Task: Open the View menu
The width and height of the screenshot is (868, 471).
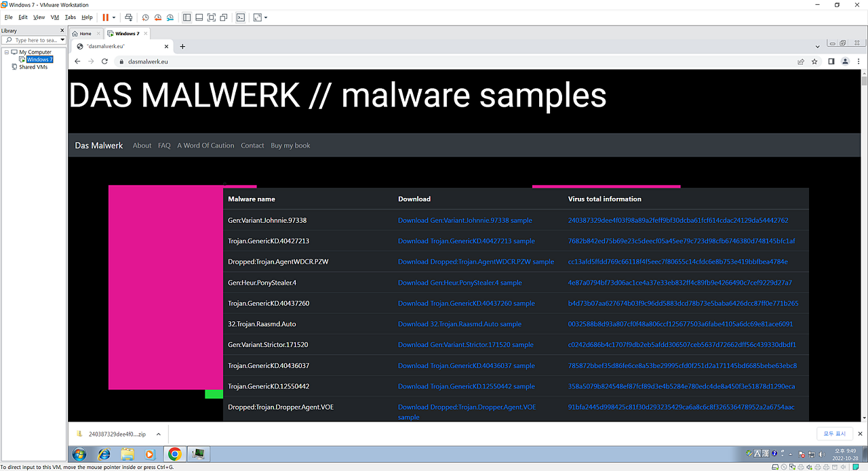Action: [x=39, y=17]
